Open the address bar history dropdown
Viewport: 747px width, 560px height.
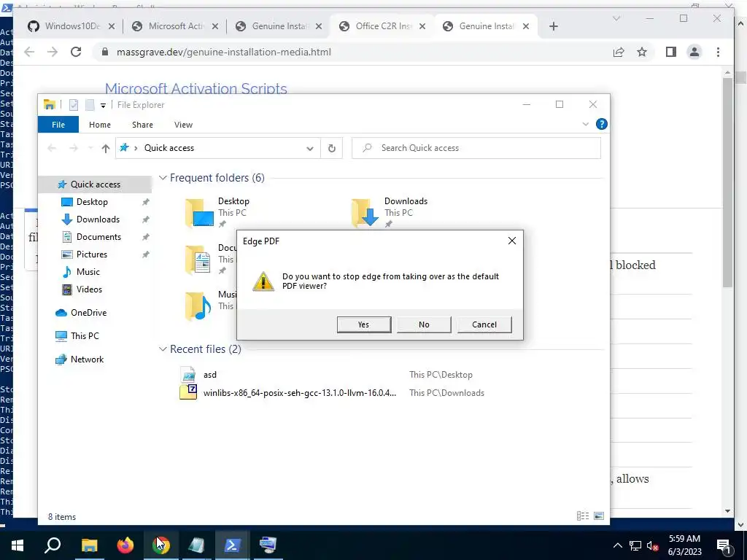309,149
